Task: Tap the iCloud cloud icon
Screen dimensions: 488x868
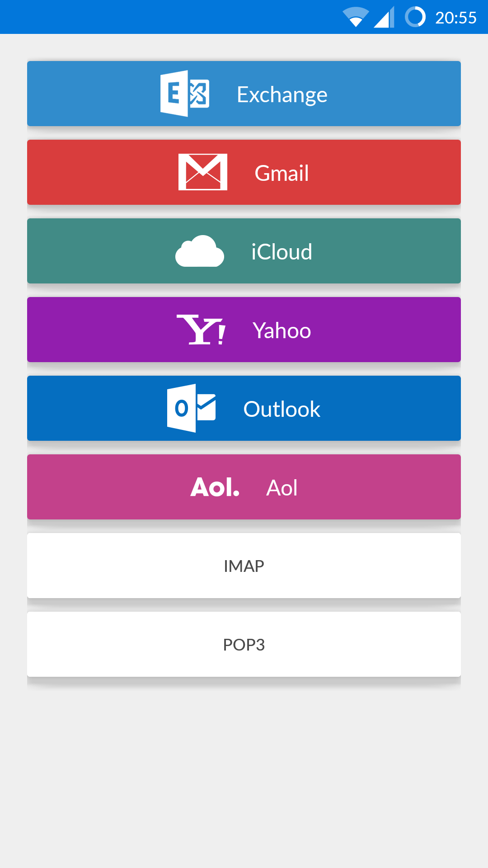Action: (x=200, y=251)
